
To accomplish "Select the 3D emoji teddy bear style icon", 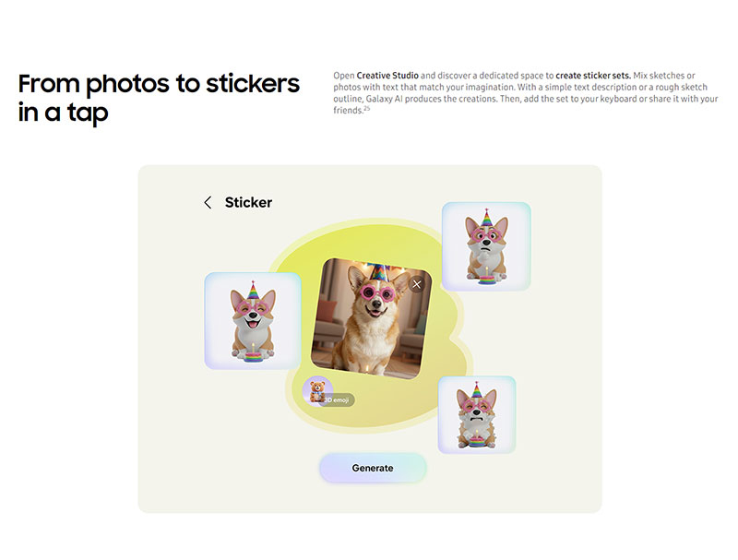I will pyautogui.click(x=317, y=390).
